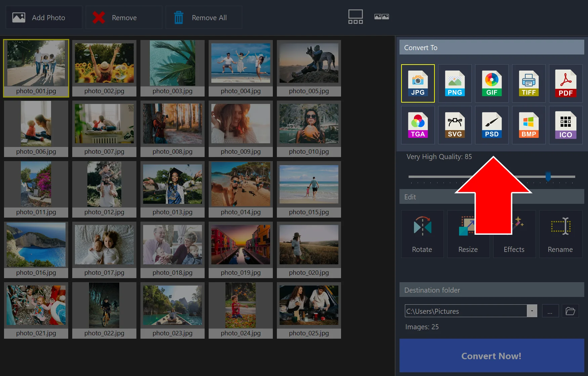
Task: Choose PNG as the conversion format
Action: pyautogui.click(x=455, y=83)
